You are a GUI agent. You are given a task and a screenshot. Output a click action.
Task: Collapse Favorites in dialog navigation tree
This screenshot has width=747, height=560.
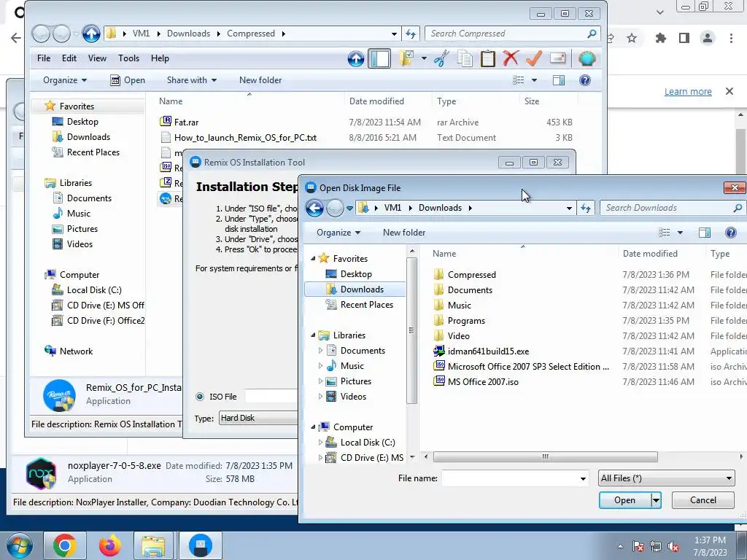click(313, 259)
